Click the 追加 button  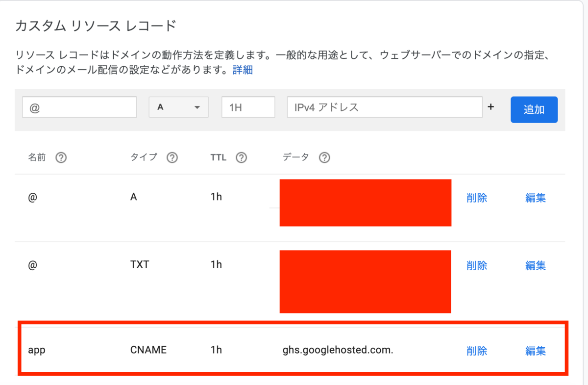534,109
